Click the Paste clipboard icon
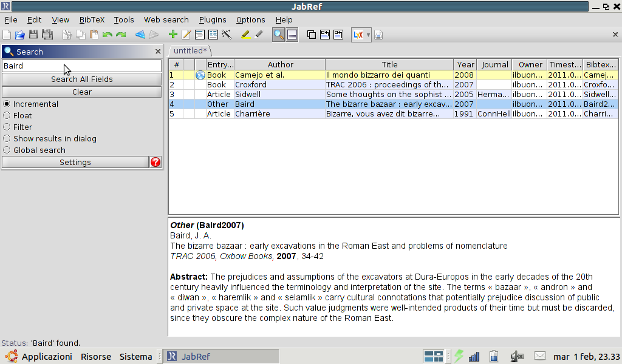This screenshot has height=364, width=622. [94, 35]
